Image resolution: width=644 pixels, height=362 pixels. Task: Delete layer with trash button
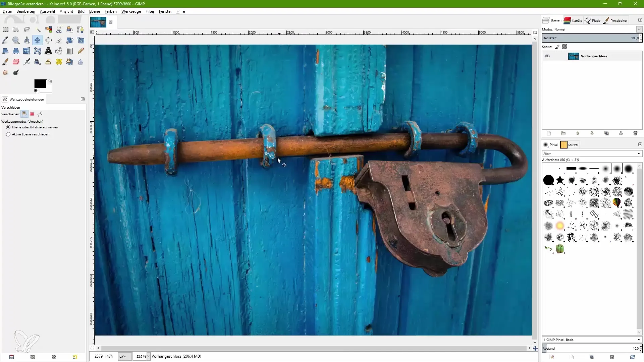click(x=635, y=133)
